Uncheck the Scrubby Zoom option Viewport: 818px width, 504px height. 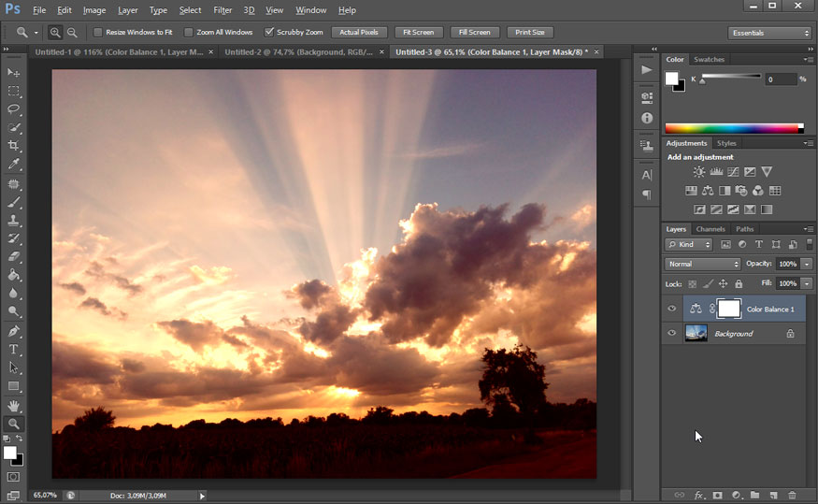pos(270,33)
